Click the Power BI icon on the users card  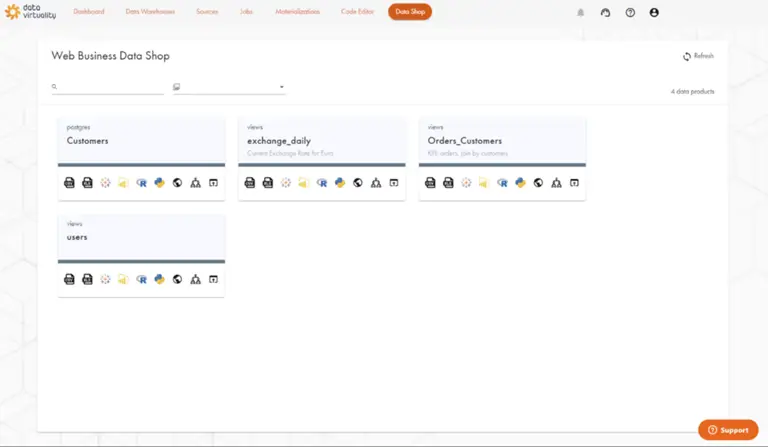pos(123,279)
